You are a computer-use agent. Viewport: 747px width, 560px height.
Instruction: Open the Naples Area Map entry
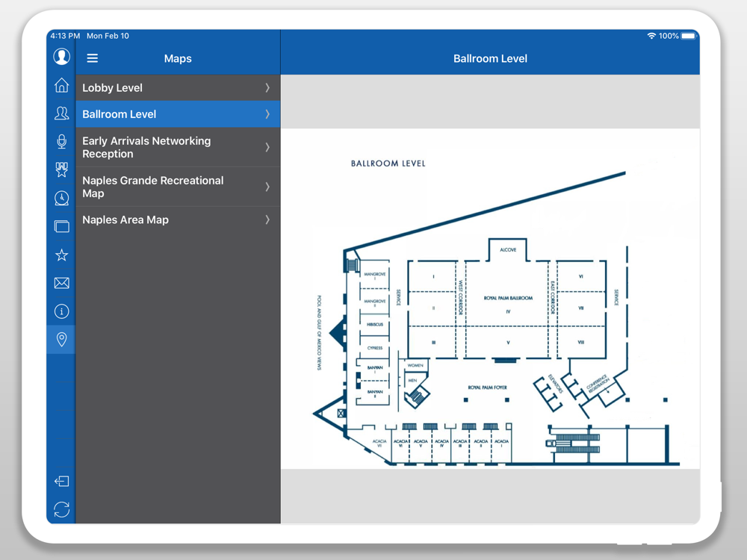point(179,220)
